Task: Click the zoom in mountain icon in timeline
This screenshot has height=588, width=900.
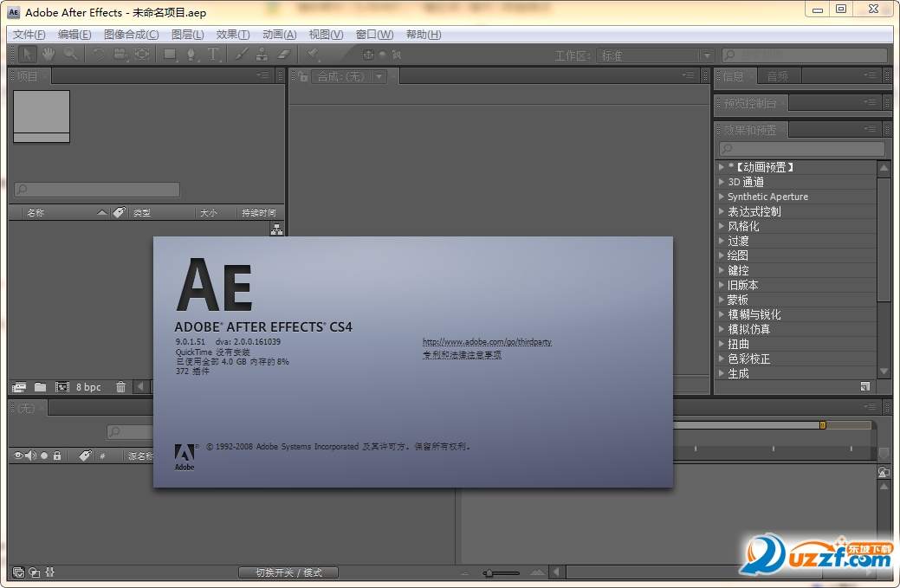Action: pyautogui.click(x=537, y=572)
